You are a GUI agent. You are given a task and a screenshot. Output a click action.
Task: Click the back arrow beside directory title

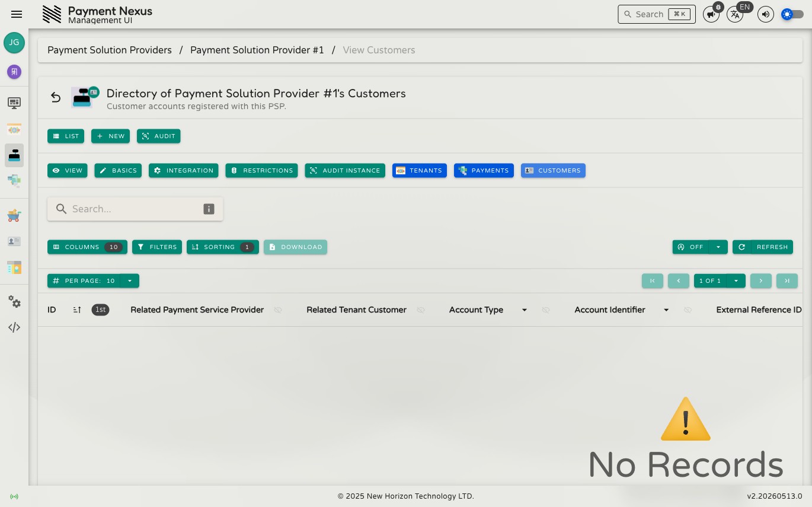(x=56, y=97)
